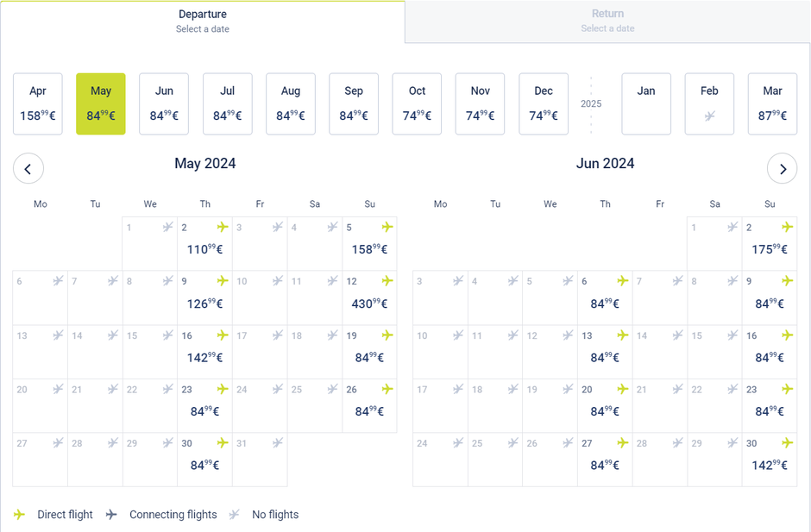
Task: Click crossed-out plane icon in Feb tile
Action: (x=709, y=116)
